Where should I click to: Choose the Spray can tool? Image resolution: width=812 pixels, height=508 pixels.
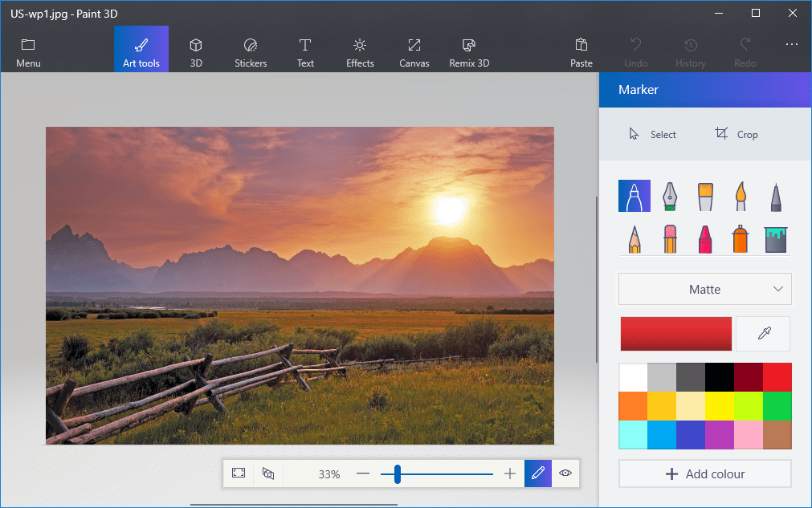[740, 239]
